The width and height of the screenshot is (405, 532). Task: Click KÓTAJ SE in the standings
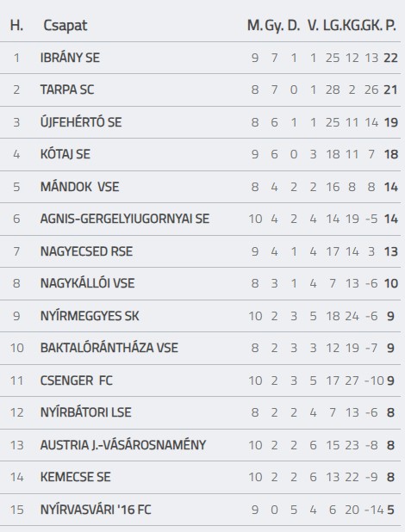[65, 154]
